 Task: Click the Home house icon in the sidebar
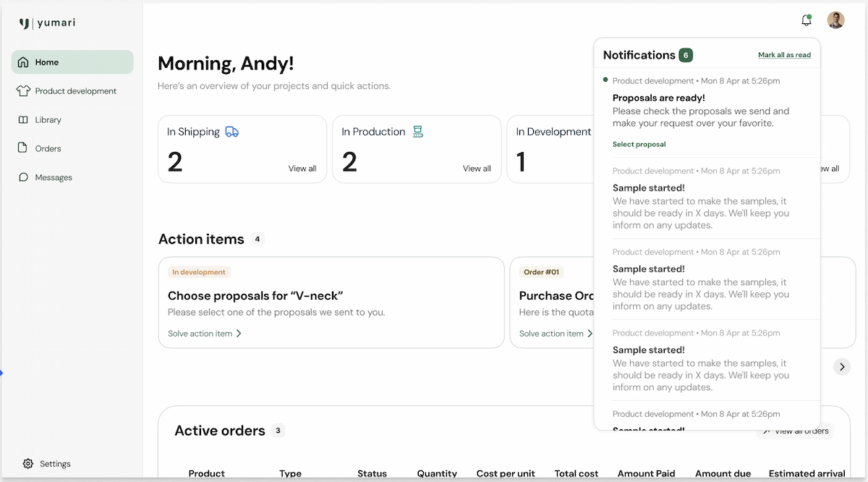click(23, 62)
